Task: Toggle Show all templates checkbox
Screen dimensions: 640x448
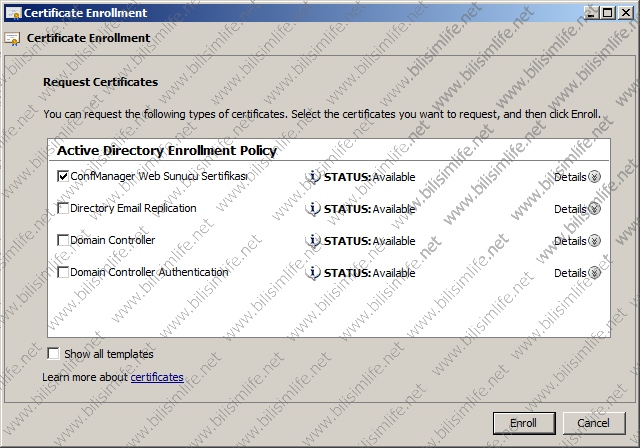Action: pos(53,353)
